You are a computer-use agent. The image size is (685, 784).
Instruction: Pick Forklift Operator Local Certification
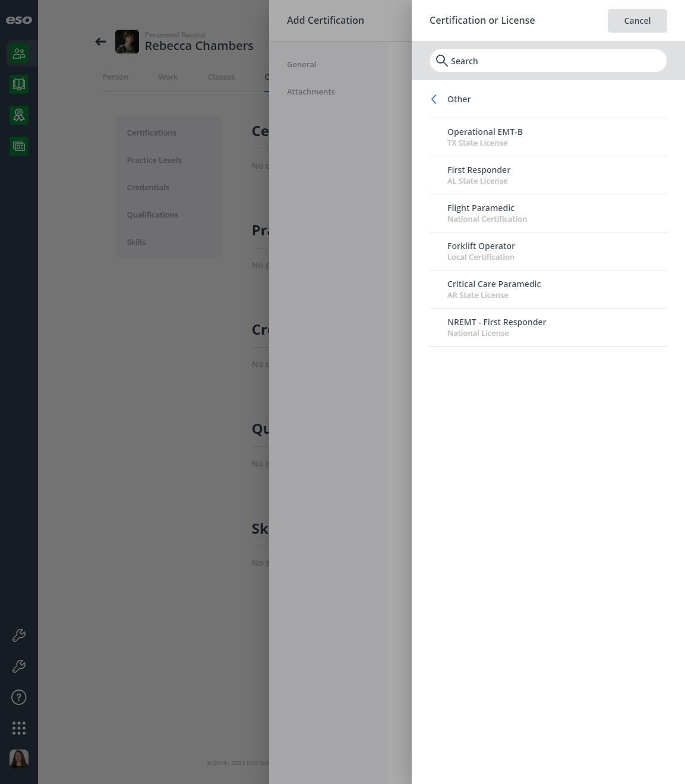tap(548, 251)
